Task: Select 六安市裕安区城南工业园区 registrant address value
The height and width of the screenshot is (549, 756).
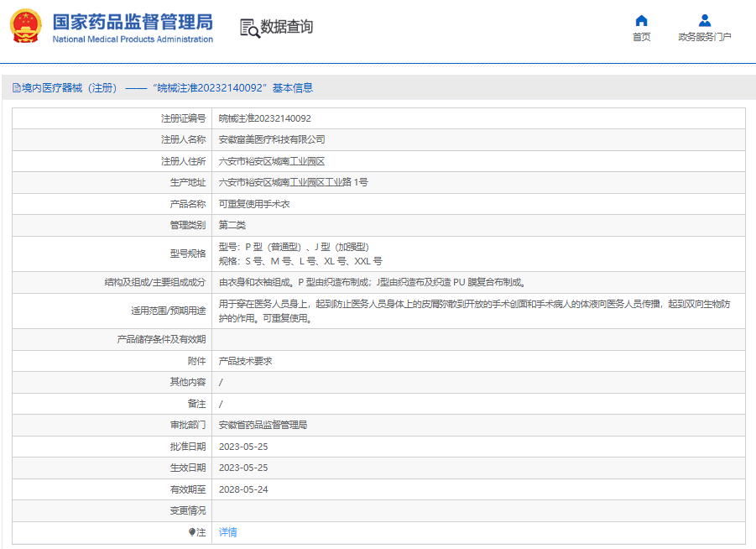Action: click(x=272, y=161)
